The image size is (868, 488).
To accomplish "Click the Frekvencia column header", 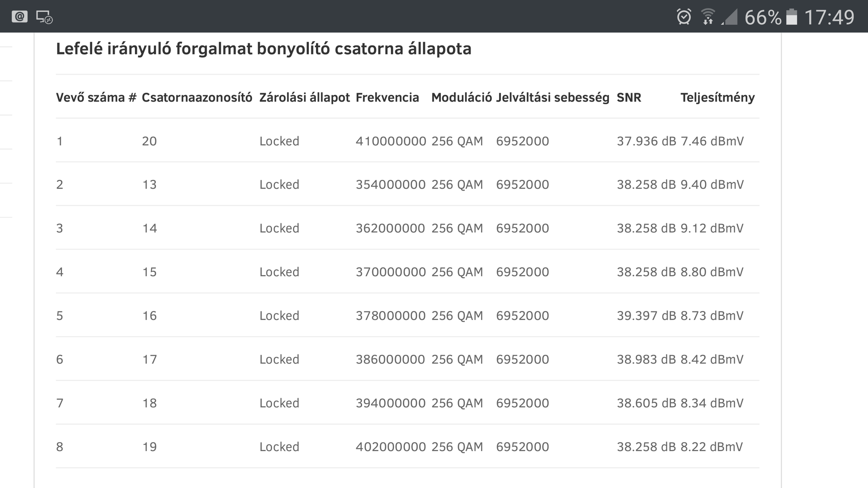I will tap(387, 98).
